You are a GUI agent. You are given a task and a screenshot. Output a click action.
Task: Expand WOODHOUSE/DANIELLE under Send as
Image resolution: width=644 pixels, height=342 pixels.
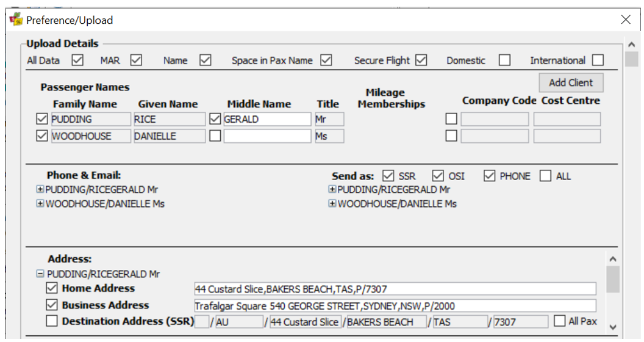pyautogui.click(x=332, y=203)
